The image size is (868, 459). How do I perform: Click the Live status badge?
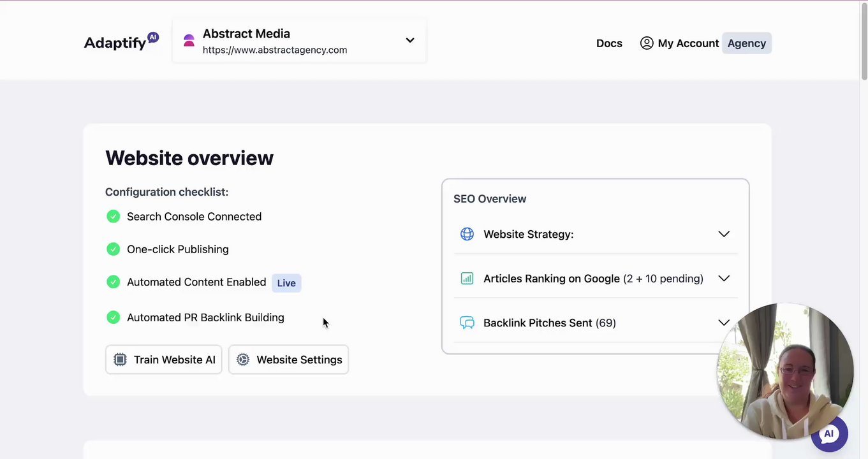[286, 283]
